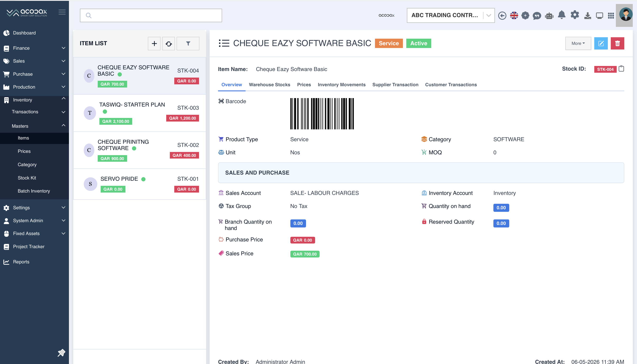637x364 pixels.
Task: Select the SERVO PRIDE item
Action: point(140,184)
